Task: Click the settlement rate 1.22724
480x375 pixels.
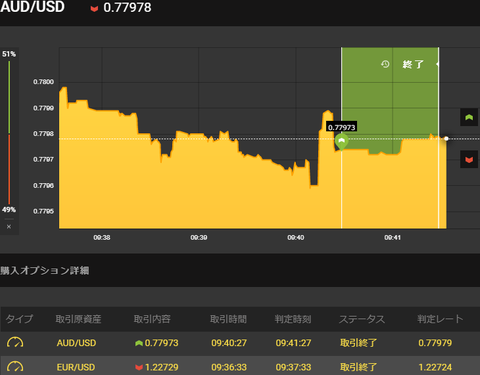Action: (x=435, y=367)
